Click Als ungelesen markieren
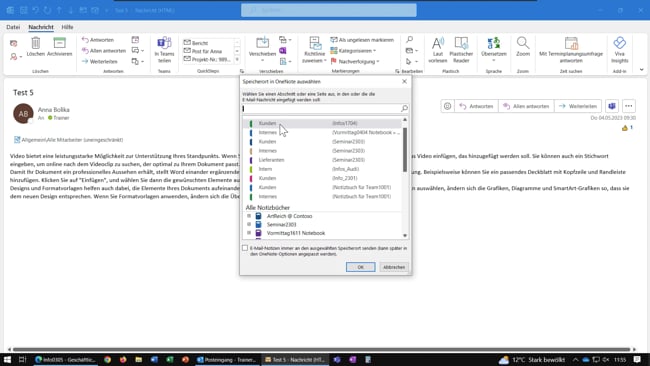 click(362, 40)
